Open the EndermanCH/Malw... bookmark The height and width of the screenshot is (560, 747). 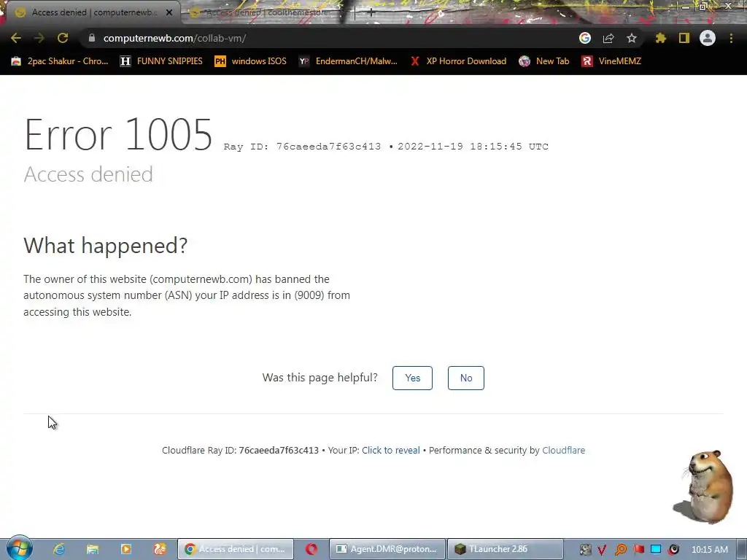tap(348, 61)
